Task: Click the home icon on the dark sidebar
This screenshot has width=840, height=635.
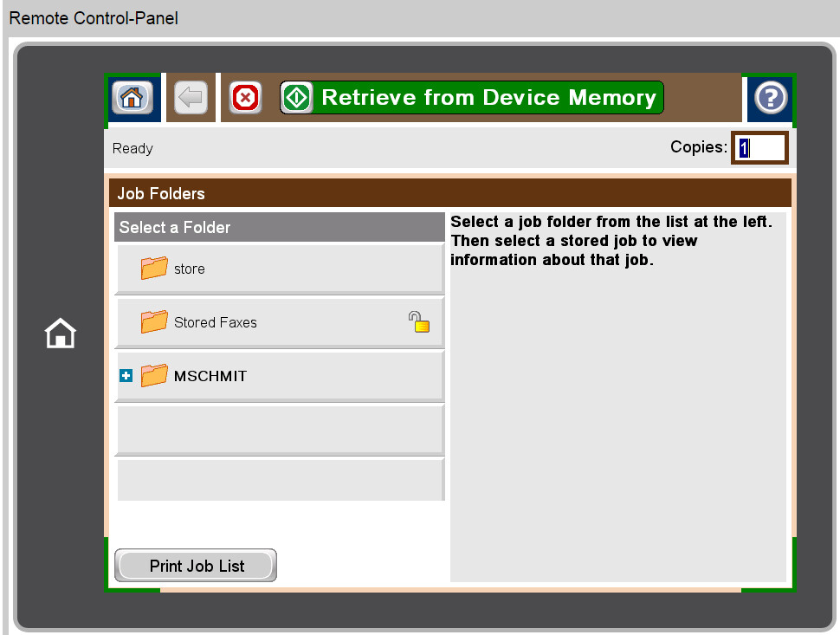Action: (x=60, y=334)
